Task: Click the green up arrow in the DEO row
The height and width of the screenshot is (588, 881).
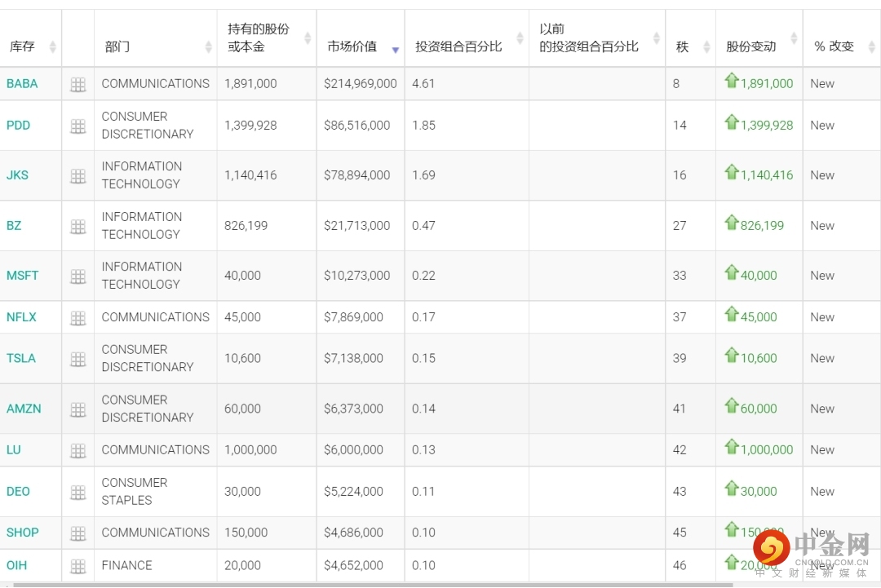Action: [x=731, y=488]
